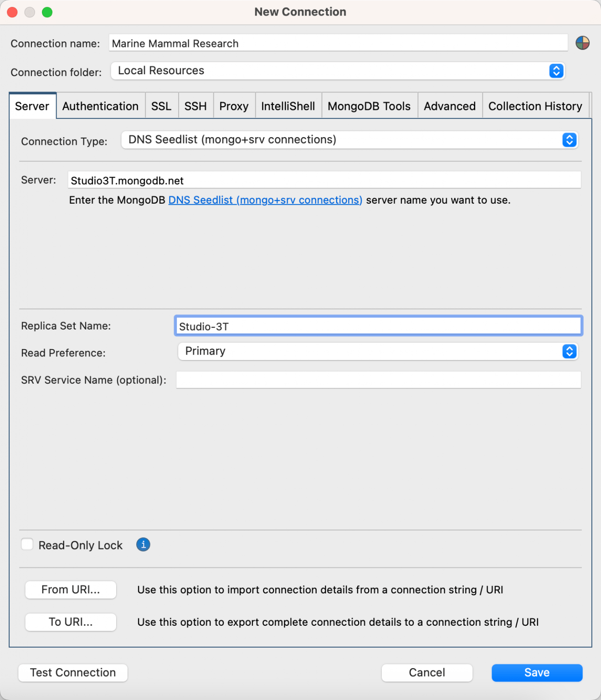Image resolution: width=601 pixels, height=700 pixels.
Task: Click the Read-Only Lock info icon
Action: point(143,545)
